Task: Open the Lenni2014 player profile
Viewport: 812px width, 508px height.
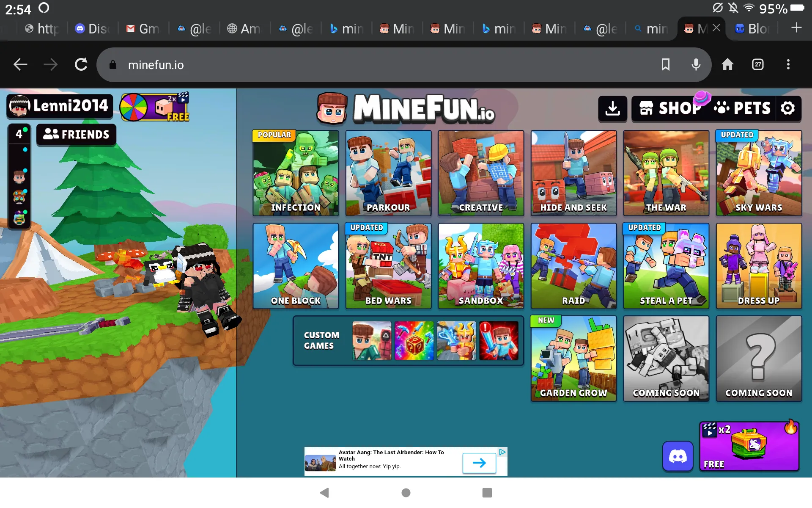Action: click(x=60, y=106)
